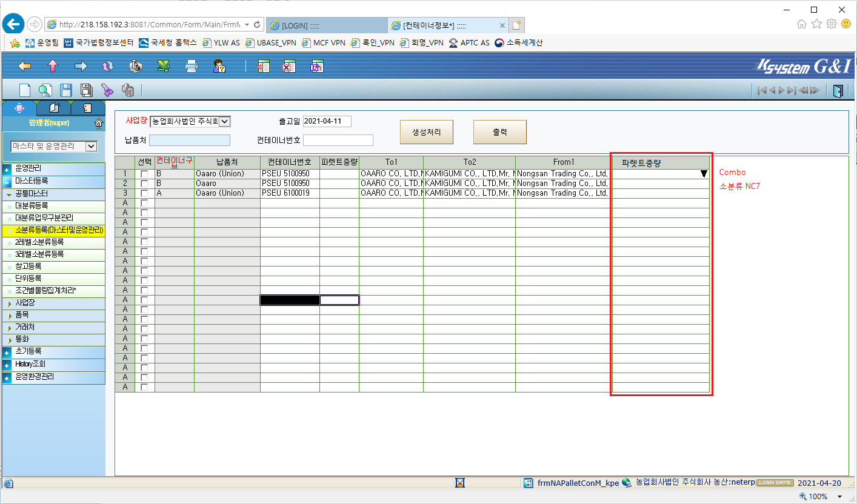Click the green Excel export icon

(x=163, y=66)
